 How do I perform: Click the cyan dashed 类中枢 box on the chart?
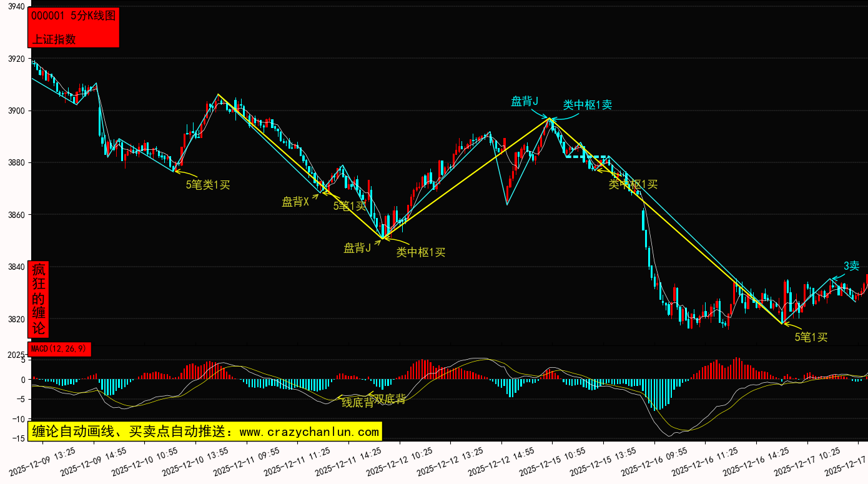pos(587,157)
